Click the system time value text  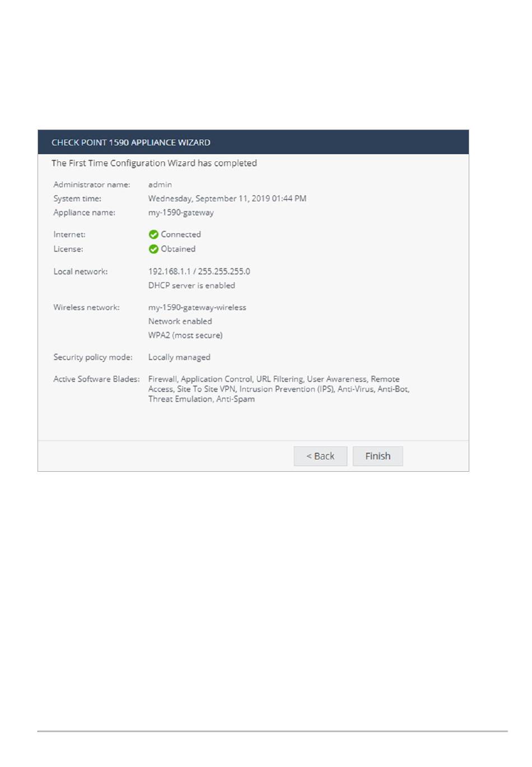227,198
